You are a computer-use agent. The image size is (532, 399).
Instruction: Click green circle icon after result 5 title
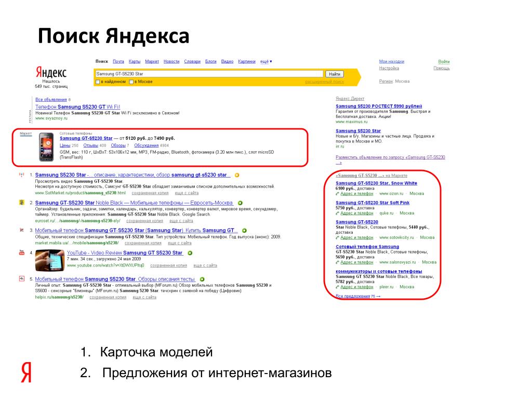202,279
